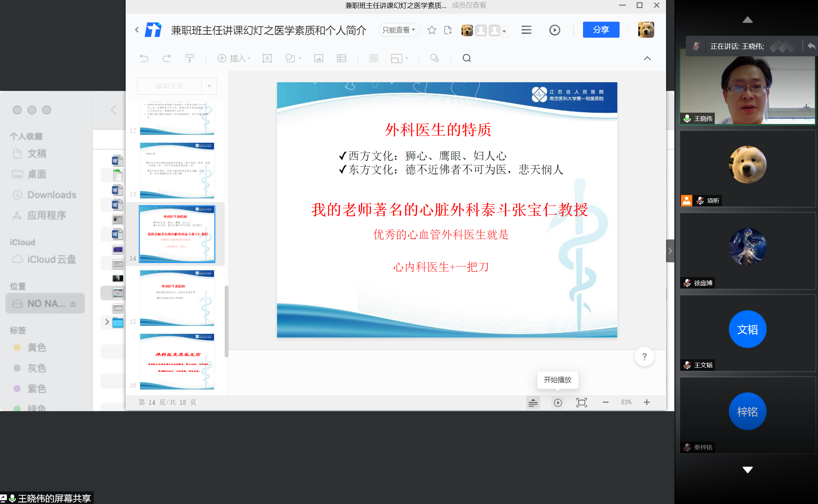Toggle mute indicator beside 正在讲话
818x504 pixels.
tap(696, 46)
